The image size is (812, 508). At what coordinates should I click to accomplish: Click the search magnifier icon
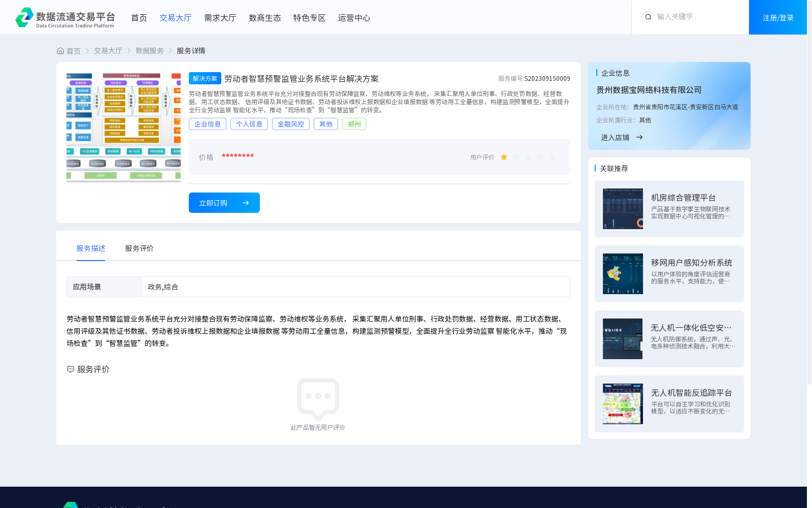(648, 17)
